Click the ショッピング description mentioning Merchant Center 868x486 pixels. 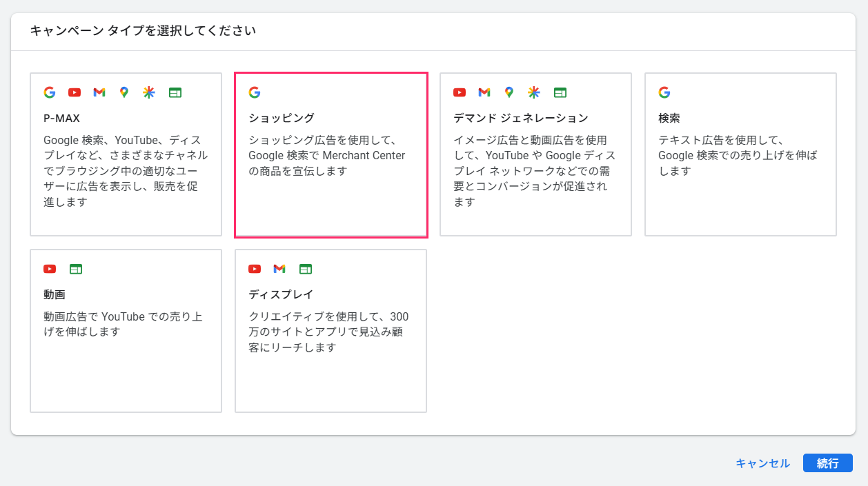pyautogui.click(x=327, y=156)
